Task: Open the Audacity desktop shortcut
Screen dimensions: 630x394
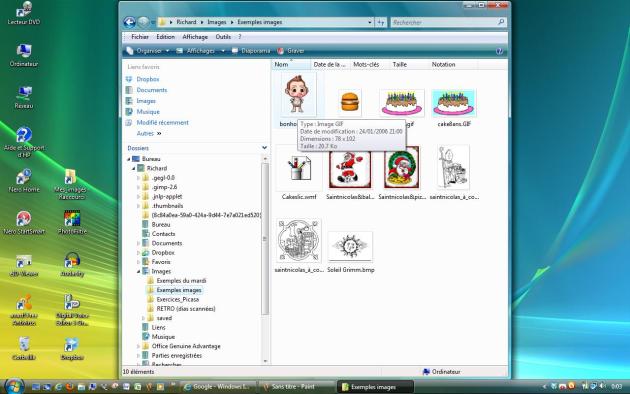Action: (x=72, y=264)
